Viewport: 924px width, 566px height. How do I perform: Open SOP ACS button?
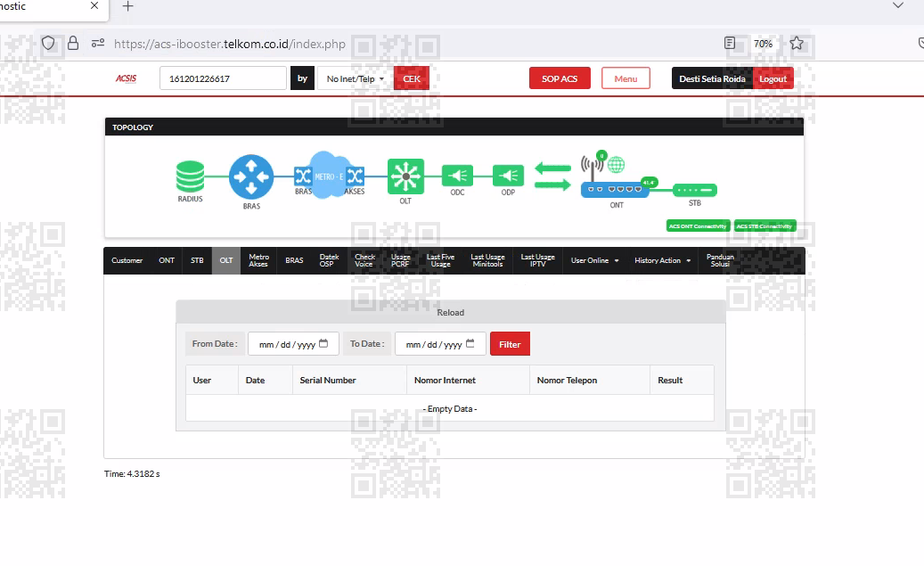pyautogui.click(x=560, y=78)
